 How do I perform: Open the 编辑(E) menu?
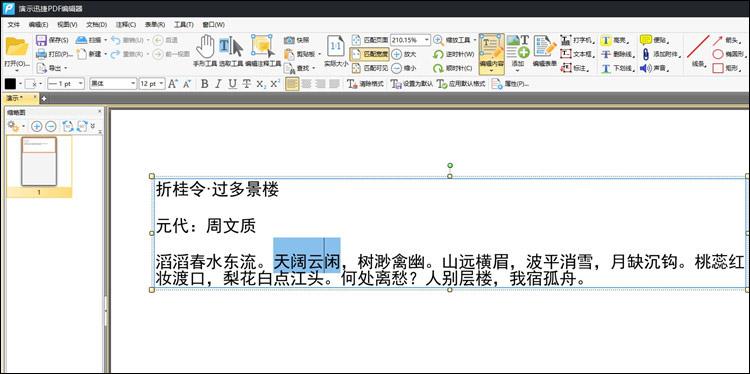click(38, 25)
